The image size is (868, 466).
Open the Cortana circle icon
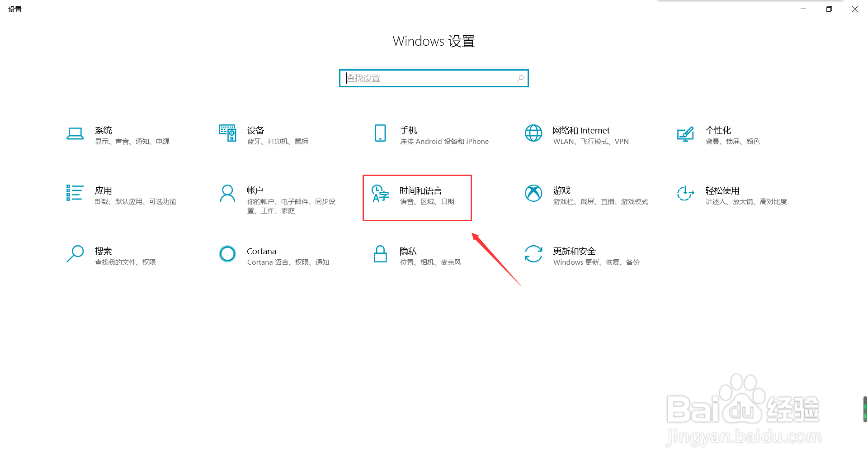pos(227,254)
